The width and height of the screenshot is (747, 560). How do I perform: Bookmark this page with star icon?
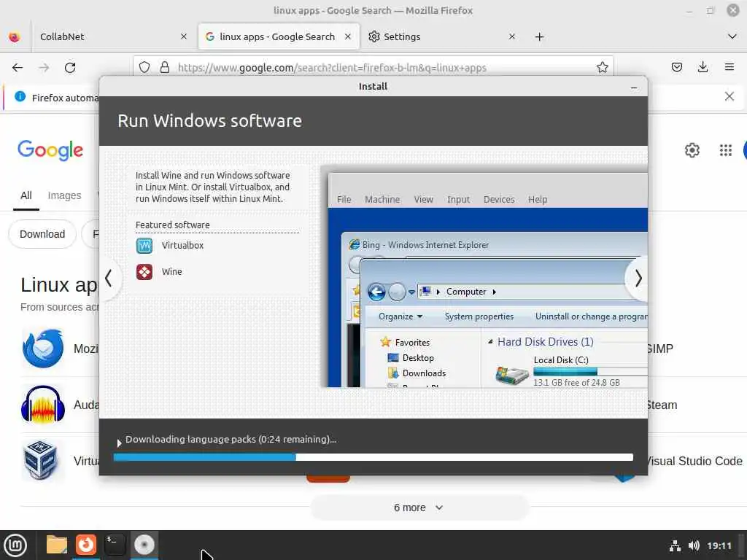602,67
